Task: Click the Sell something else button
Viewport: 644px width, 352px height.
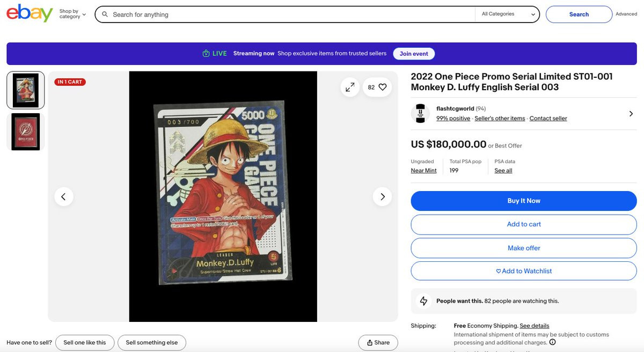Action: point(152,342)
